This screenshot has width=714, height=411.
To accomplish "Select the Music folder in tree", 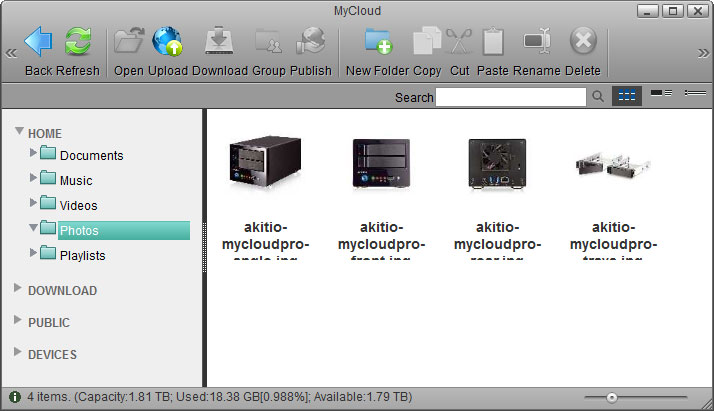I will pyautogui.click(x=75, y=181).
